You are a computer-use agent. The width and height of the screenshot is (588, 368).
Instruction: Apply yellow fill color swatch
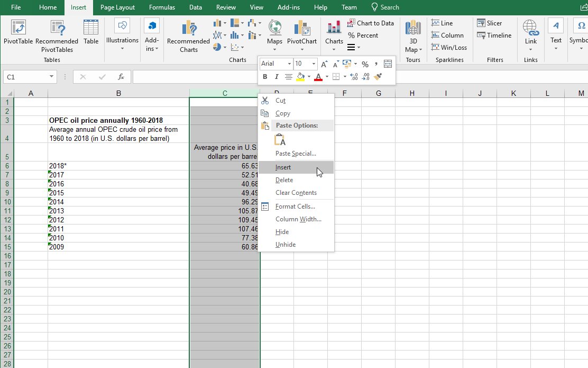point(300,77)
